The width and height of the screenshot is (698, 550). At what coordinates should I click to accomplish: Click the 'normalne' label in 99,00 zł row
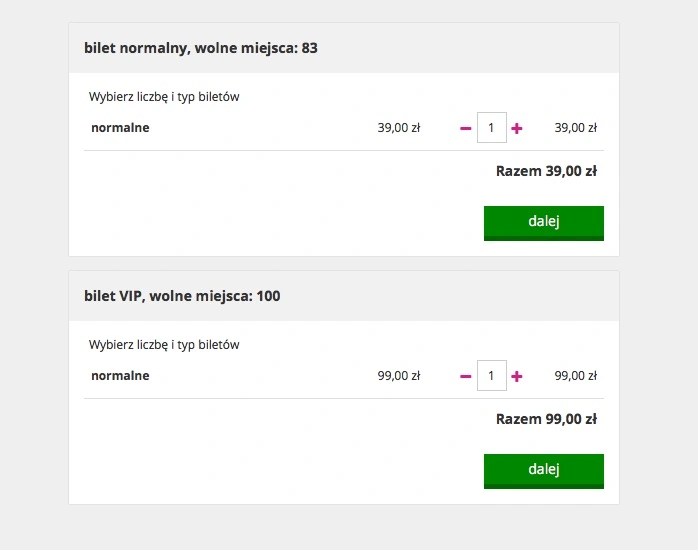120,376
